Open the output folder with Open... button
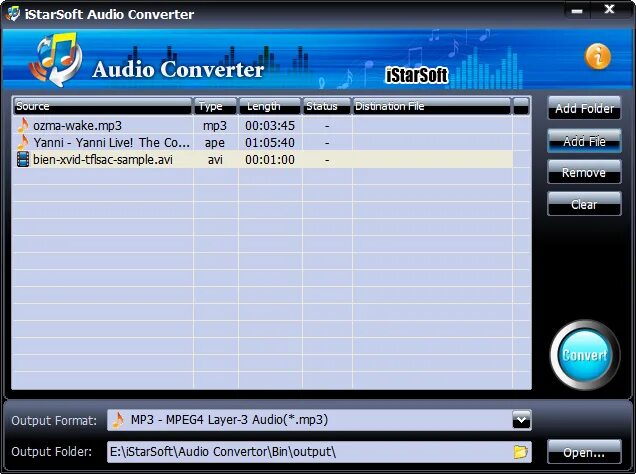The image size is (636, 474). pos(584,452)
